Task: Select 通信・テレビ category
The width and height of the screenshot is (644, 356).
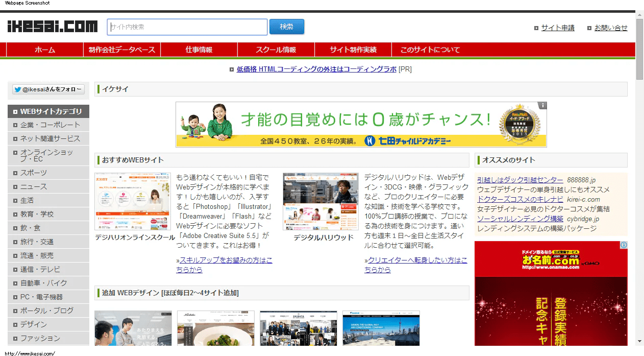Action: (x=48, y=269)
